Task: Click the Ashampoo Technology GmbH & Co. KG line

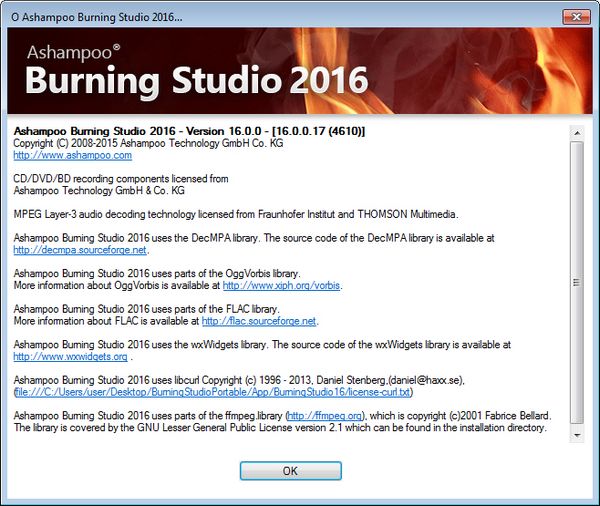Action: coord(99,191)
